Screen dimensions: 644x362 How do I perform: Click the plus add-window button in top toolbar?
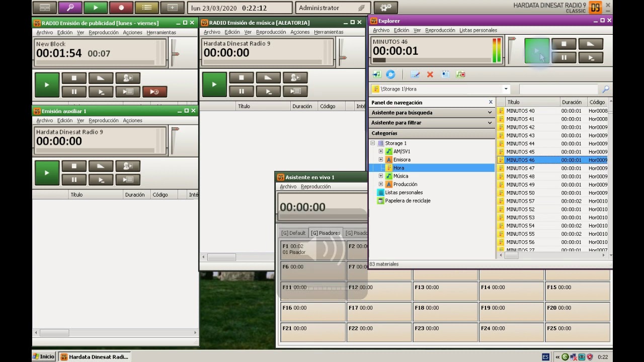point(173,8)
